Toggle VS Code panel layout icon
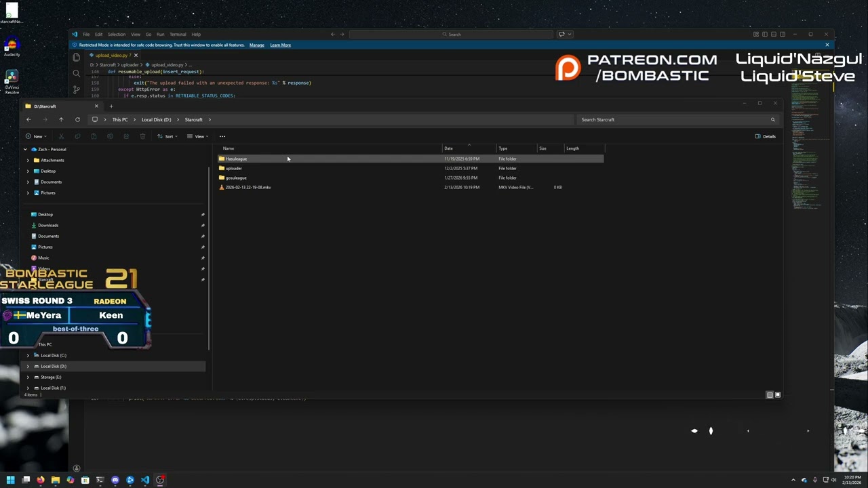 click(x=773, y=34)
